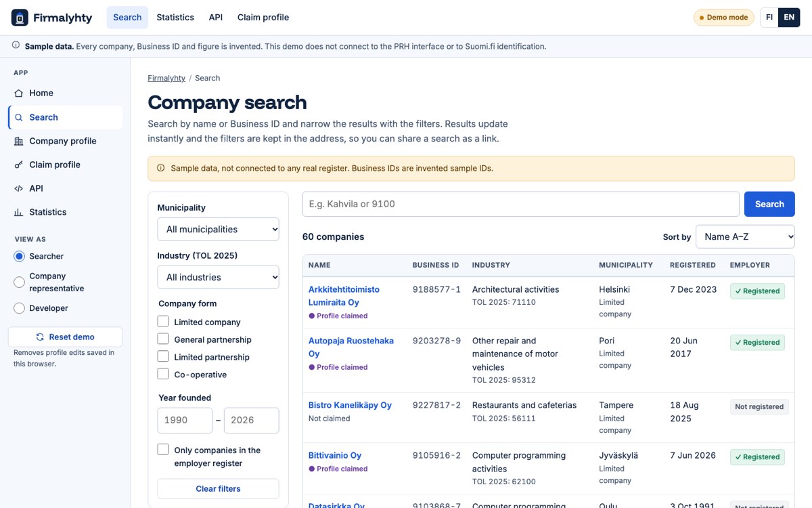Click the Home house icon in sidebar
Screen dimensions: 812x508
tap(19, 93)
